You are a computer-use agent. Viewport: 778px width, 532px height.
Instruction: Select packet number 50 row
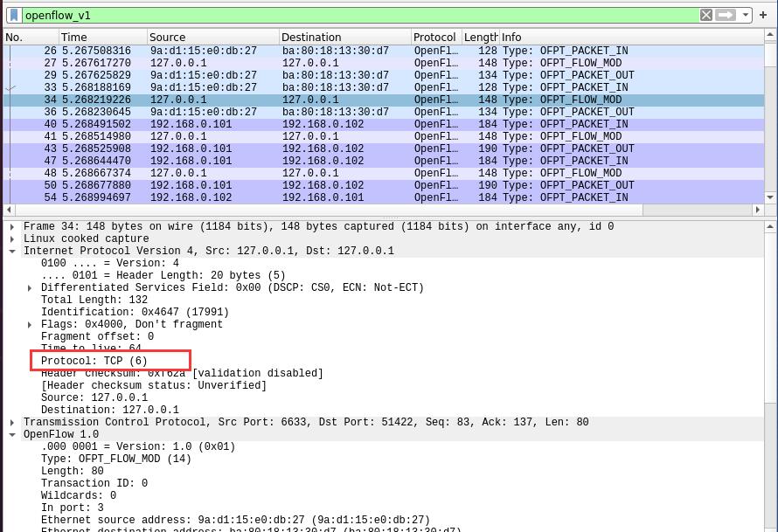click(383, 185)
